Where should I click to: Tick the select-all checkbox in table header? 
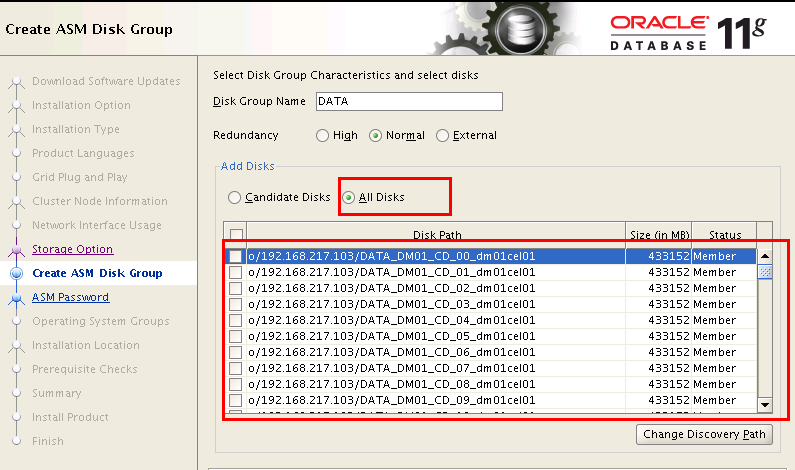click(236, 235)
